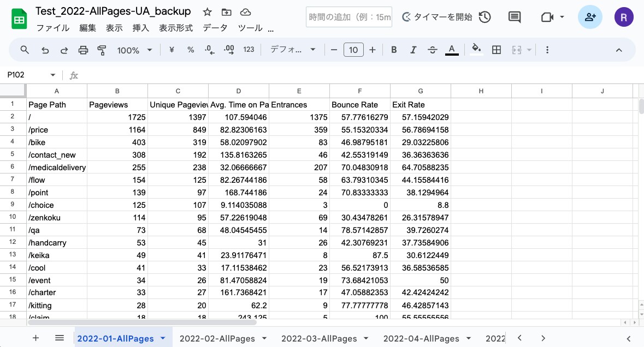
Task: Open the ツール menu
Action: click(x=250, y=28)
